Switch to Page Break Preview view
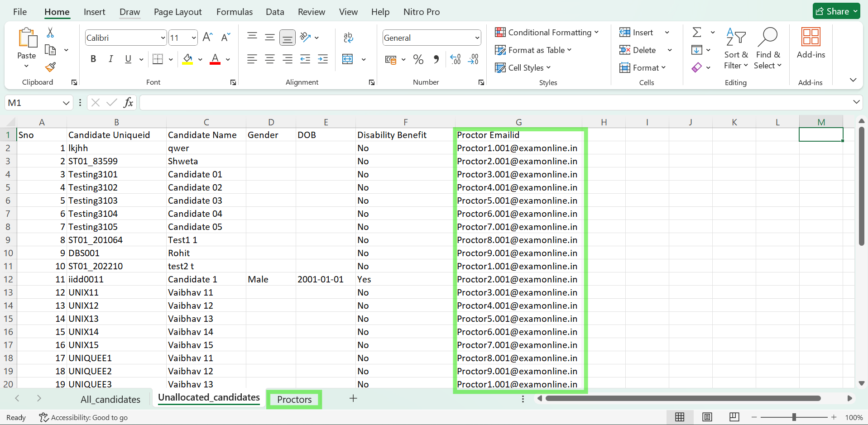The image size is (868, 425). [734, 417]
